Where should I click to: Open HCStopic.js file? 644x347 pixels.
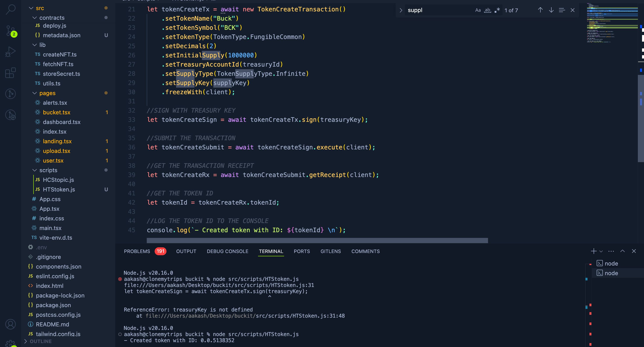58,180
